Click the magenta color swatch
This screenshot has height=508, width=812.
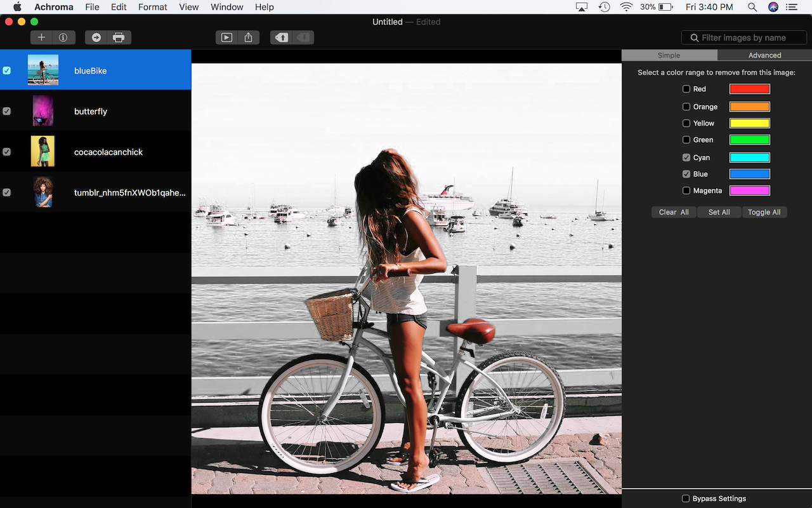(750, 190)
